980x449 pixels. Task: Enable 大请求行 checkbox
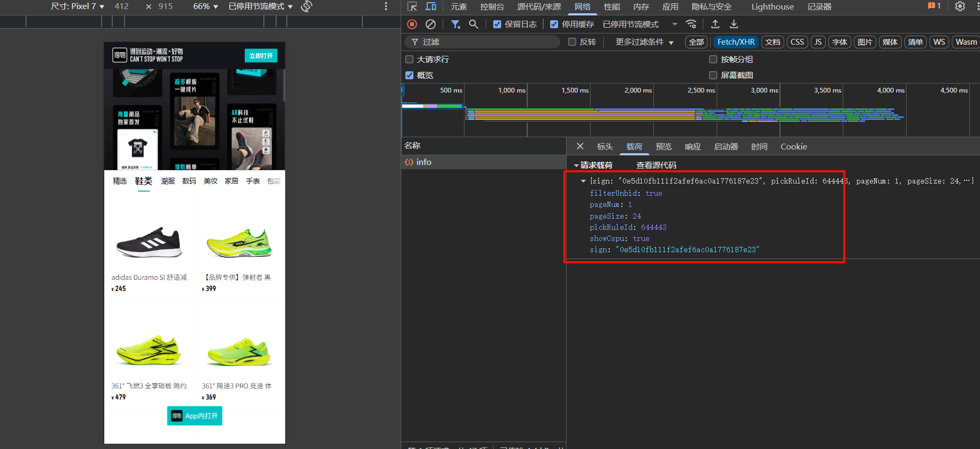click(409, 60)
